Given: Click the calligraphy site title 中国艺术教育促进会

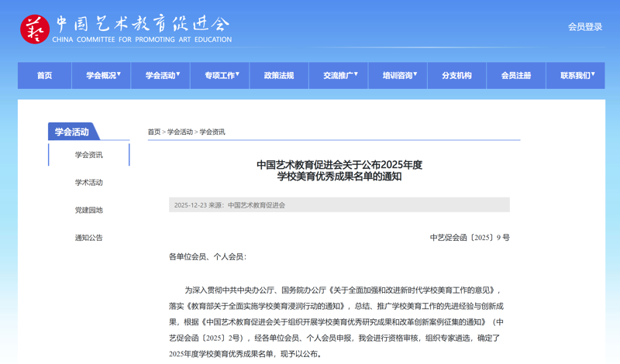Looking at the screenshot, I should (143, 24).
